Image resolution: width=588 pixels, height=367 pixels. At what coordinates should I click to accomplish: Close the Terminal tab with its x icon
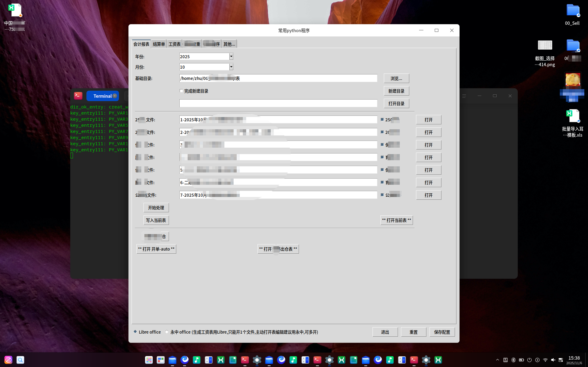coord(115,96)
